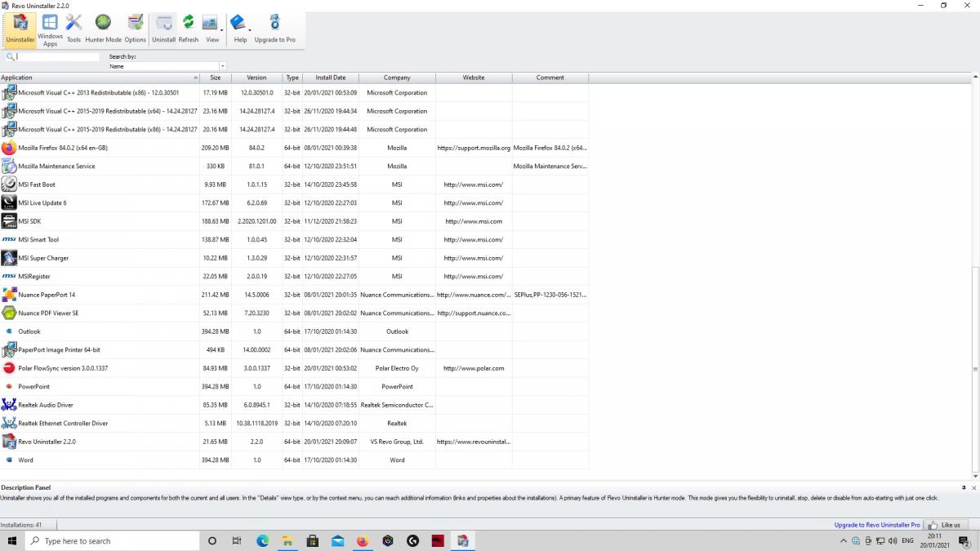980x551 pixels.
Task: Open the Uninstaller tab in the toolbar
Action: coord(20,29)
